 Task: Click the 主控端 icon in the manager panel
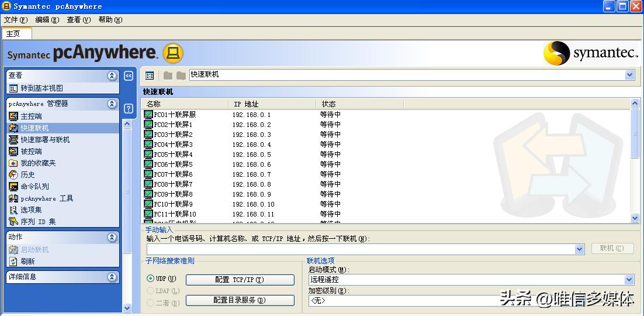coord(13,116)
